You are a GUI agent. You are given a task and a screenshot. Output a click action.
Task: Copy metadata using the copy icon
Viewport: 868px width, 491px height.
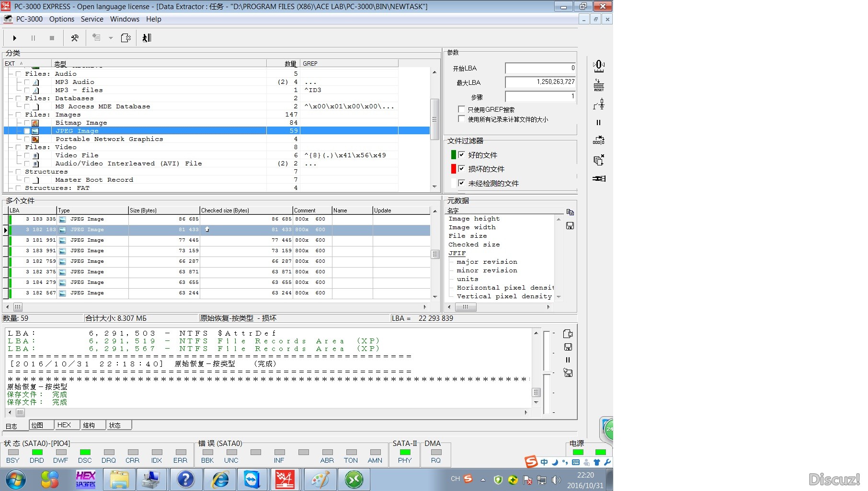[570, 212]
